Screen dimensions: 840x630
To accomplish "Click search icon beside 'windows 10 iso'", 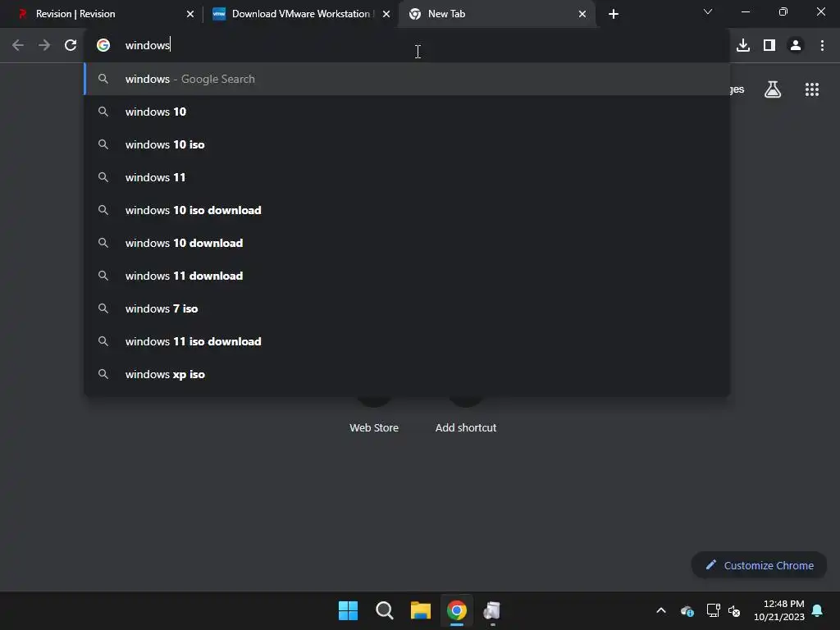I will (103, 144).
